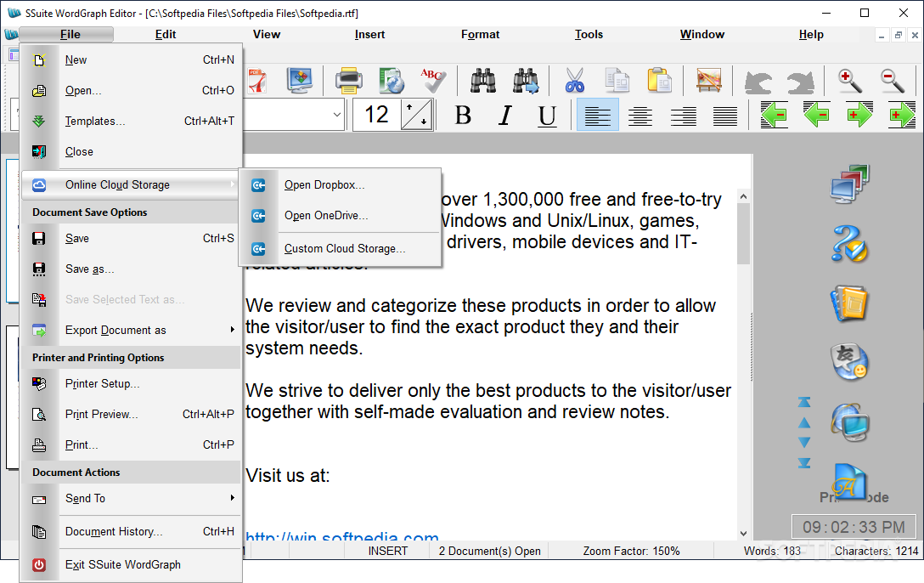The width and height of the screenshot is (924, 583).
Task: Click the web document globe toolbar icon
Action: pos(392,81)
